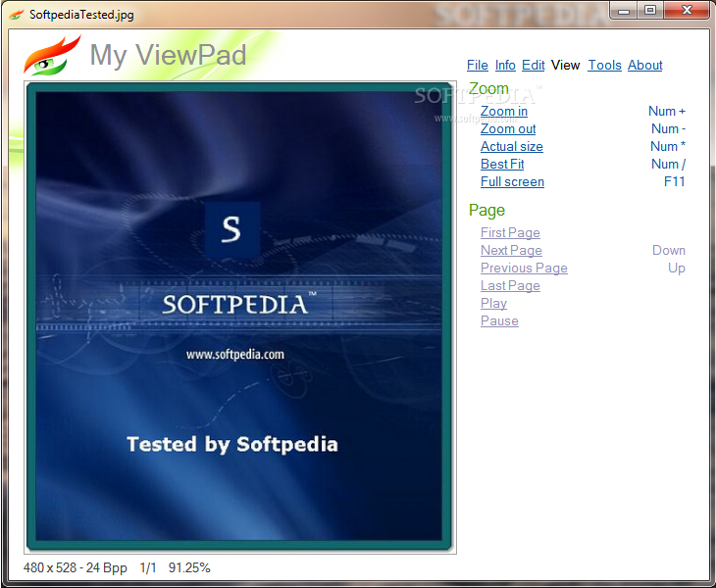
Task: Open the Info menu
Action: coord(505,66)
